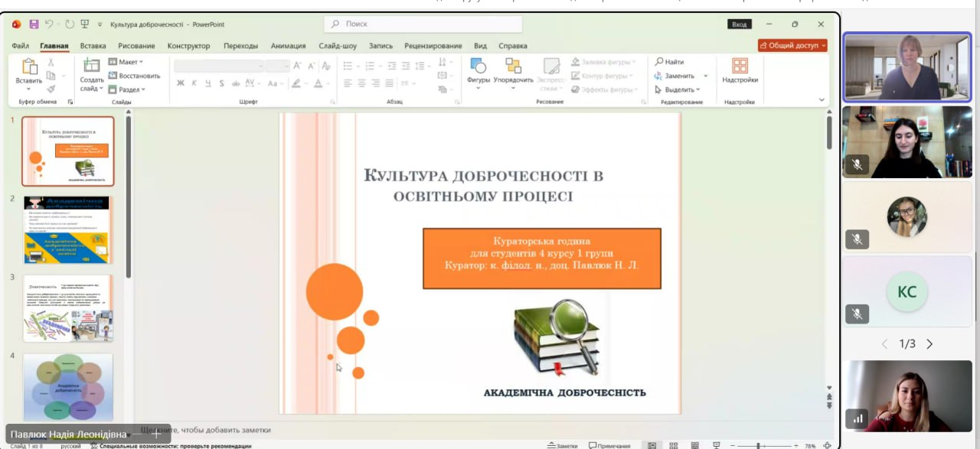Click the Общий доступ share button
Screen dimensions: 980x449
click(x=792, y=46)
